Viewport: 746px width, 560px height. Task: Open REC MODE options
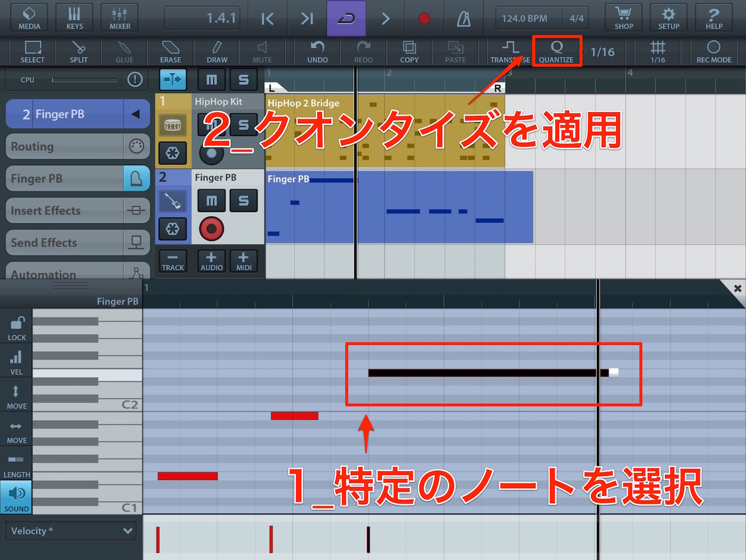click(x=714, y=52)
